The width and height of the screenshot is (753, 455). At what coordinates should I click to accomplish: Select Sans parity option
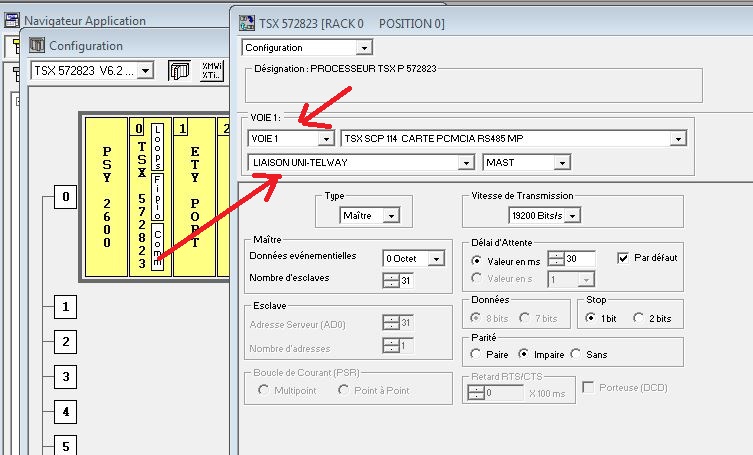click(x=575, y=354)
